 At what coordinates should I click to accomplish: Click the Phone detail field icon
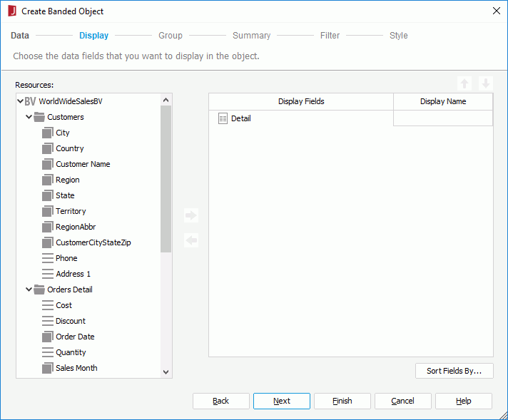[x=48, y=258]
